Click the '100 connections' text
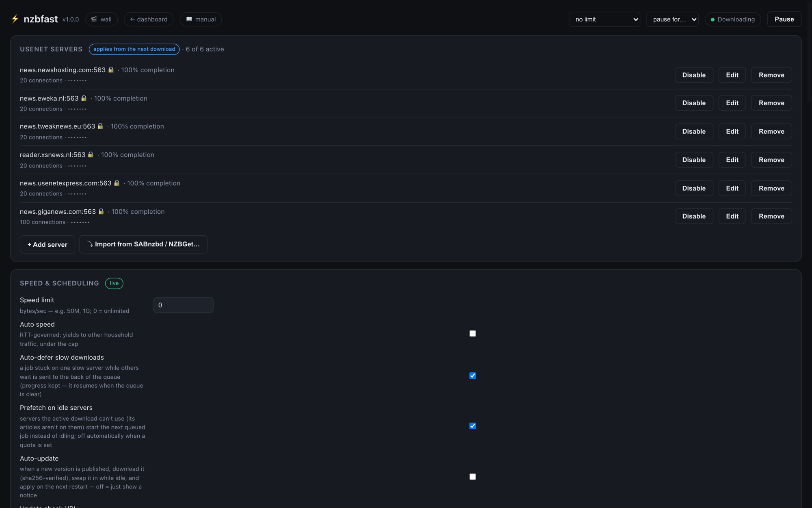The image size is (812, 508). 43,222
